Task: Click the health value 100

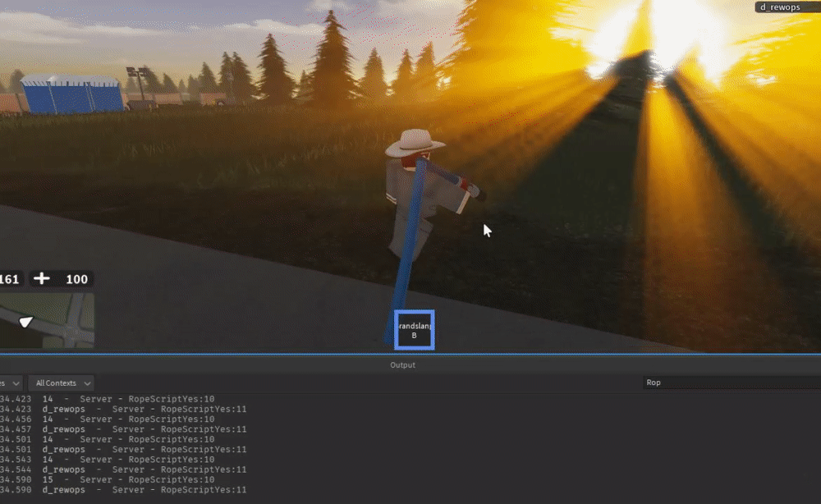Action: point(76,279)
